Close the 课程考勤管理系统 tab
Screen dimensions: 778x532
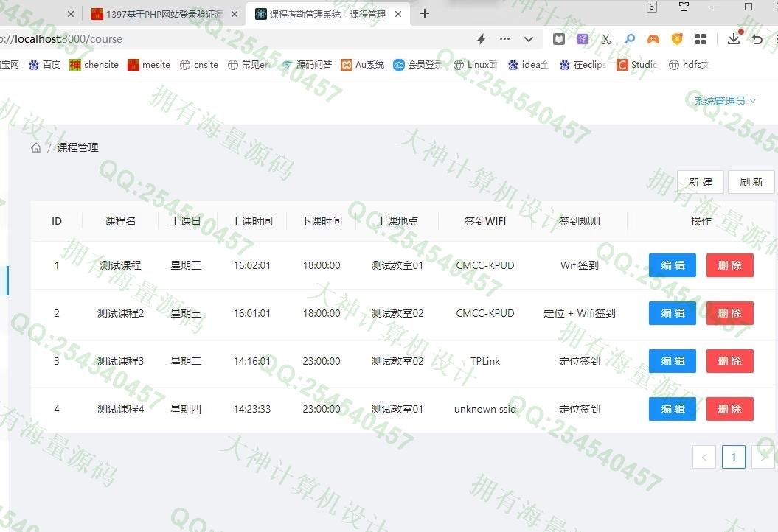coord(398,14)
